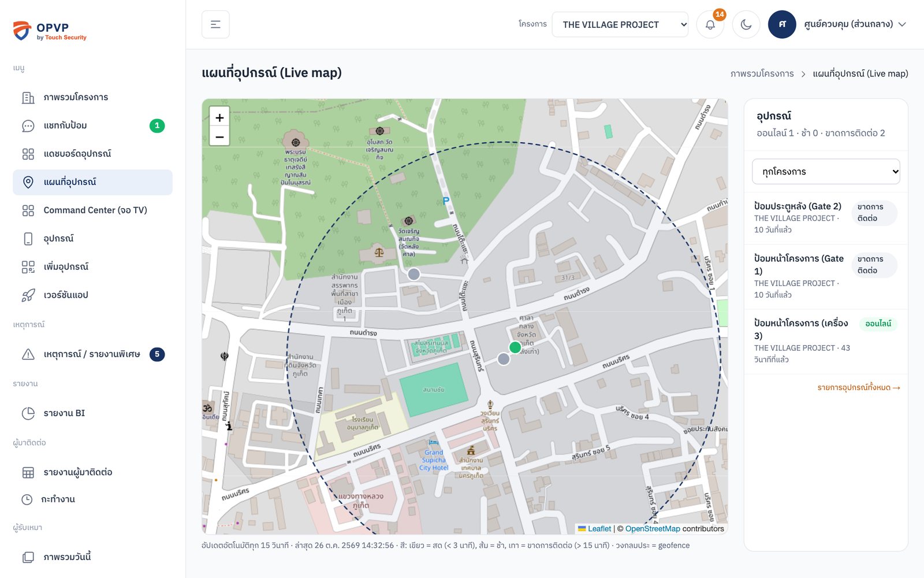Viewport: 924px width, 578px height.
Task: Expand user account menu chevron
Action: coord(902,24)
